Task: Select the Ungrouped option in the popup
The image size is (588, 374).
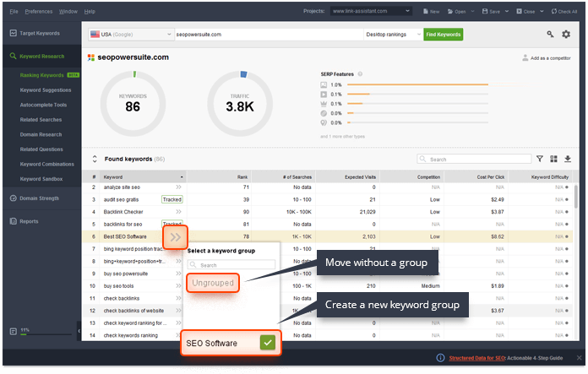Action: (x=213, y=283)
